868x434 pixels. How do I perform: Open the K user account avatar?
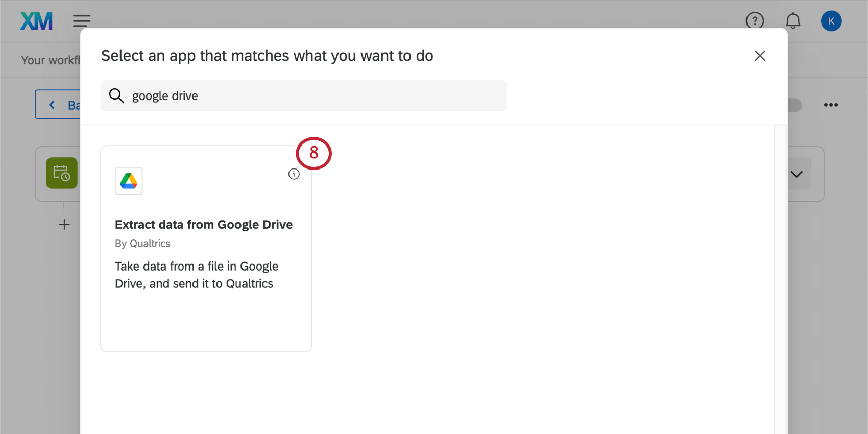click(831, 21)
